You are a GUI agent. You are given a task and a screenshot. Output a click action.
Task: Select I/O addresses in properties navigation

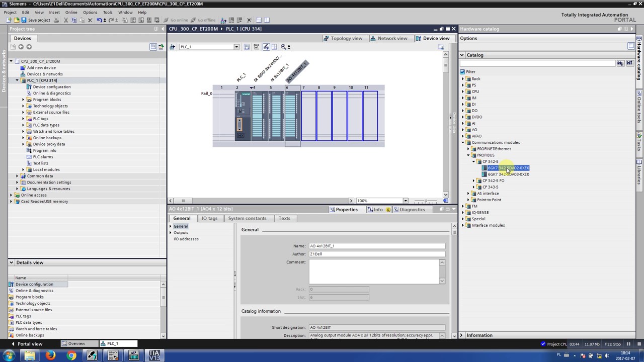(x=186, y=239)
